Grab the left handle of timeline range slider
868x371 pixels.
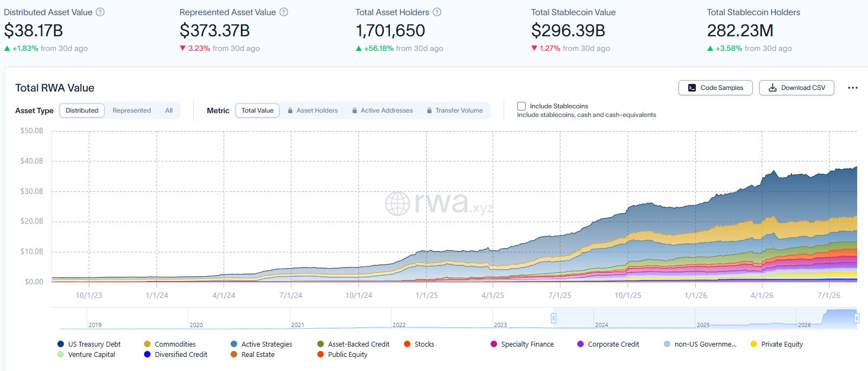tap(553, 318)
